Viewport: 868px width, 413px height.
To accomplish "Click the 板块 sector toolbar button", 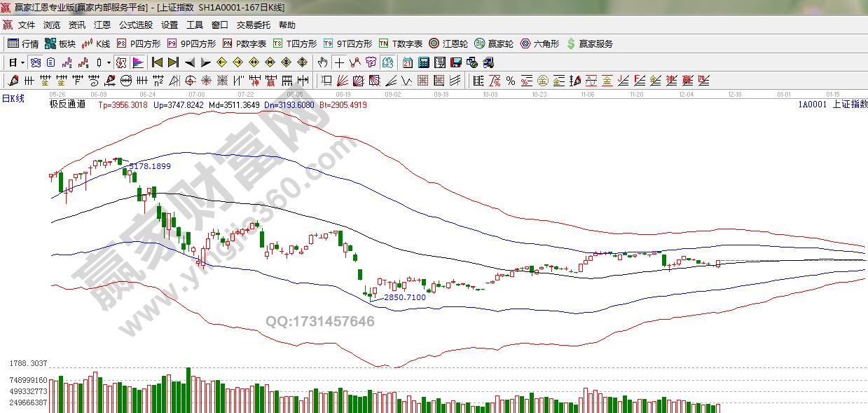I will (60, 43).
